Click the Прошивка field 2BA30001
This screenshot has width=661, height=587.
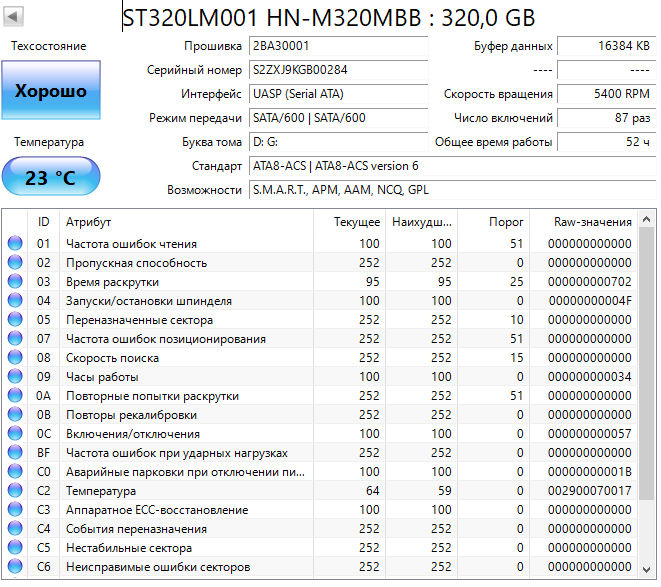339,46
